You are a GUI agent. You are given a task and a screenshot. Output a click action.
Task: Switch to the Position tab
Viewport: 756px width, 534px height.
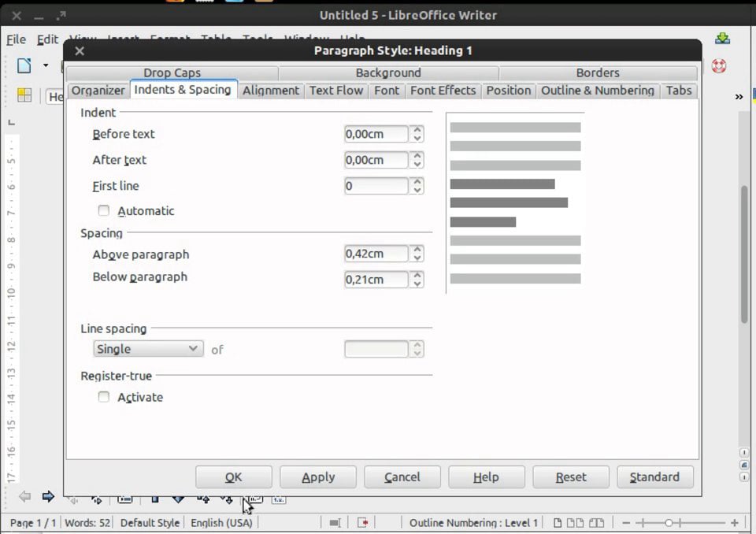[508, 91]
